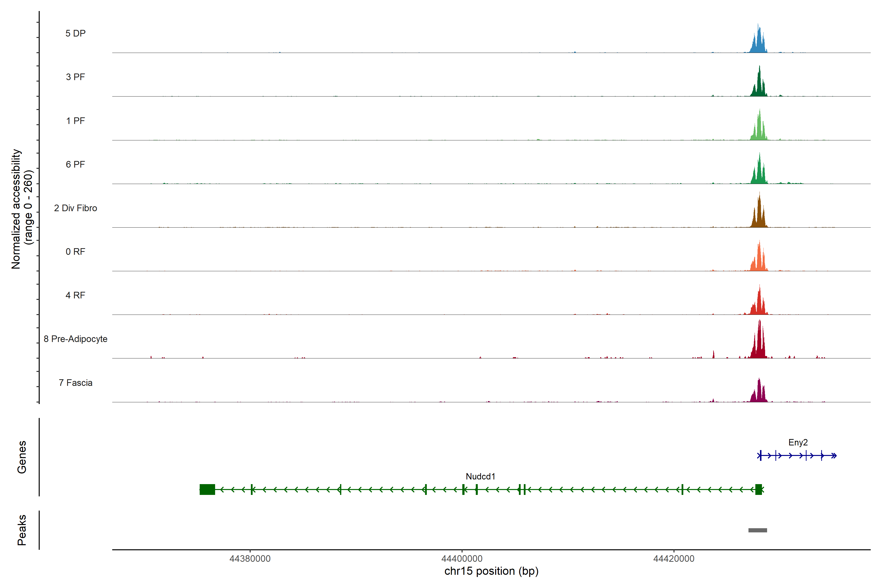
Task: Click the chr15 position (bp) axis title
Action: (491, 571)
